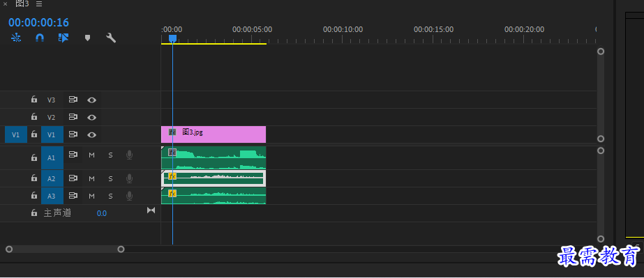Enable voice-over record on A2
The height and width of the screenshot is (278, 644).
coord(129,178)
